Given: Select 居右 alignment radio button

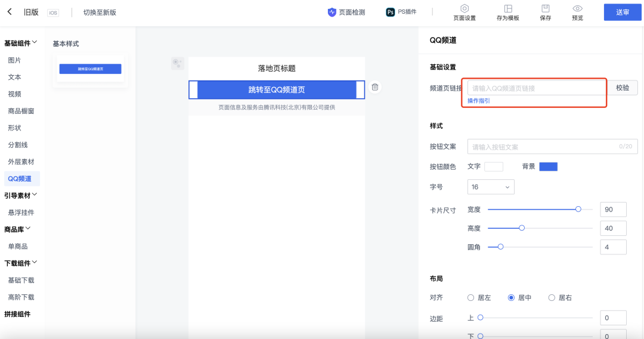Looking at the screenshot, I should [x=552, y=297].
